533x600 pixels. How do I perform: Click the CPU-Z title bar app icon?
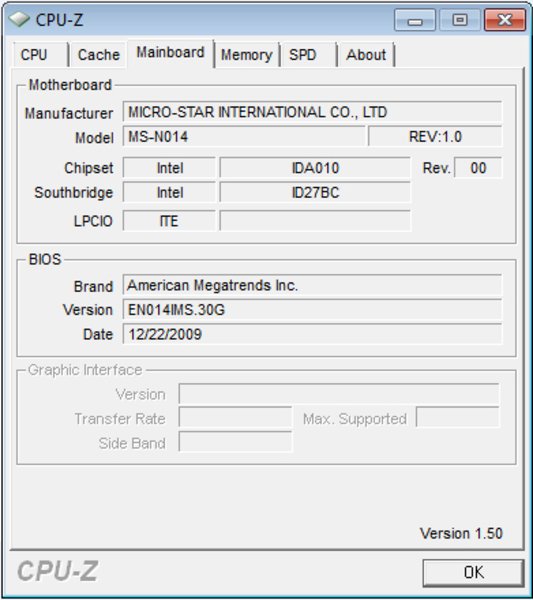19,19
